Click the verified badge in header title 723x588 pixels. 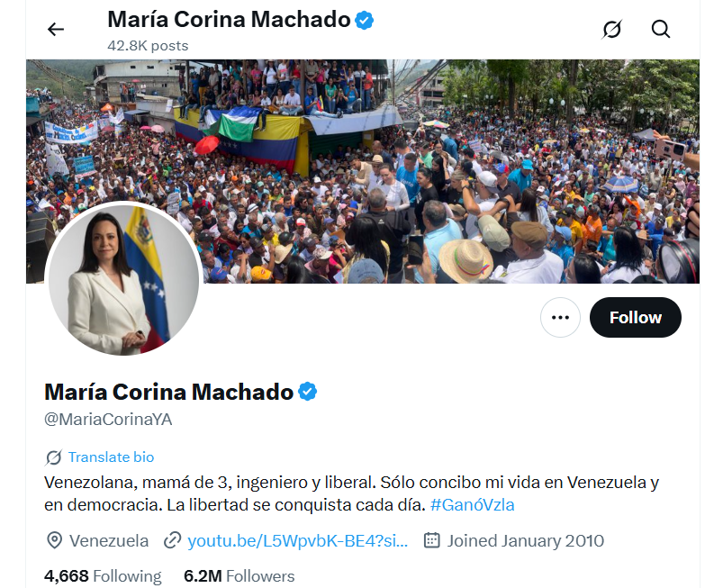(365, 21)
